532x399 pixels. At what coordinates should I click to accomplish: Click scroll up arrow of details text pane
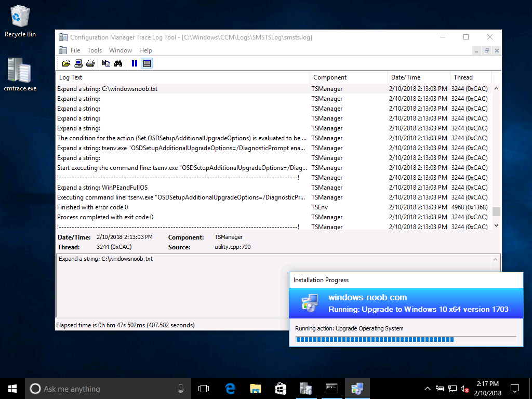pos(495,259)
